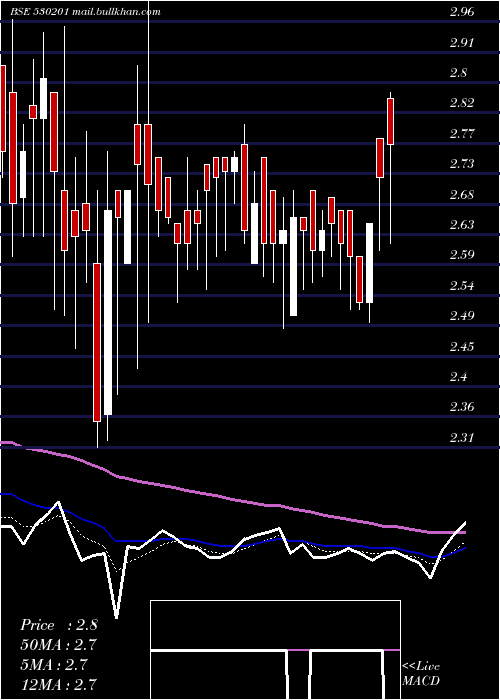The image size is (500, 700).
Task: Click the 2.82 price axis label
Action: [462, 103]
